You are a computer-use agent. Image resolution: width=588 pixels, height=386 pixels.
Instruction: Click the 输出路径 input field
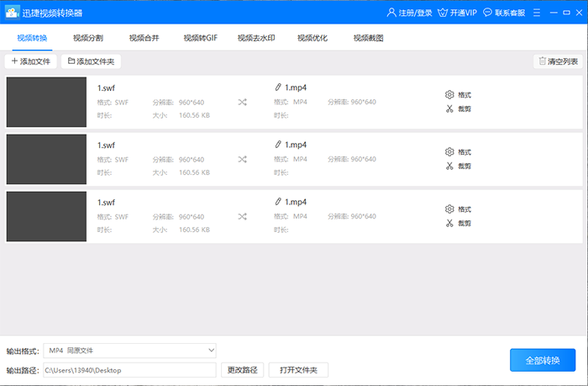pyautogui.click(x=129, y=370)
